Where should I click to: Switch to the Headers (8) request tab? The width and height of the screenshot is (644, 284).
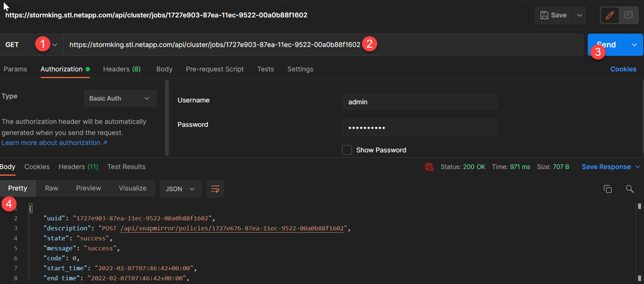tap(122, 69)
